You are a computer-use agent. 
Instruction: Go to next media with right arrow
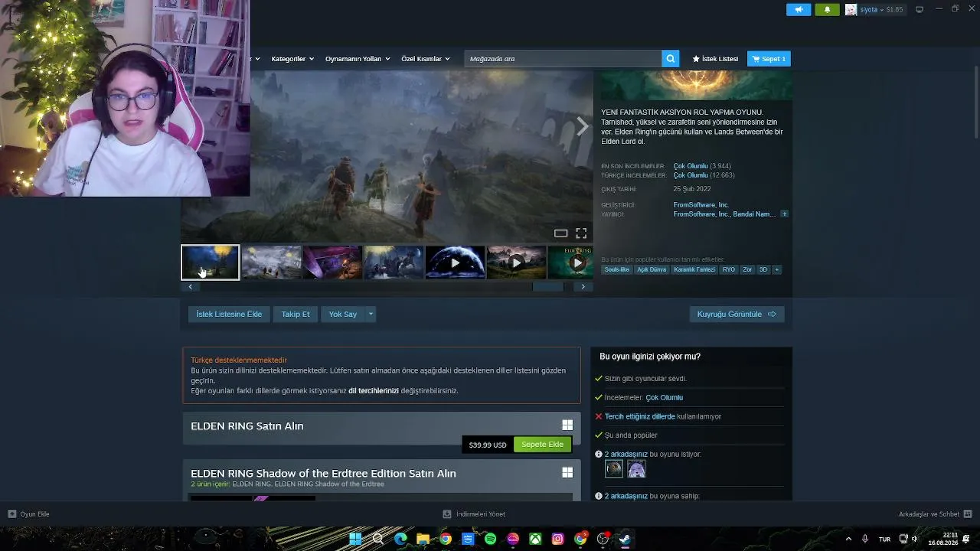(583, 126)
